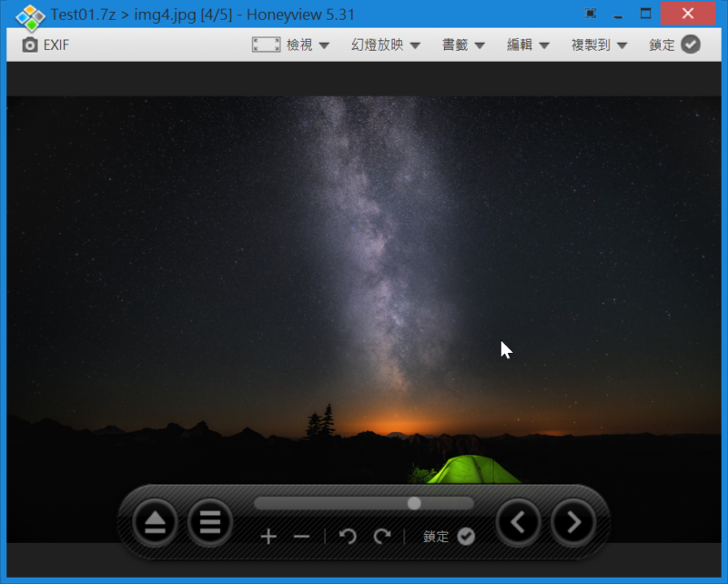Open the 編輯 edit menu

pos(520,45)
